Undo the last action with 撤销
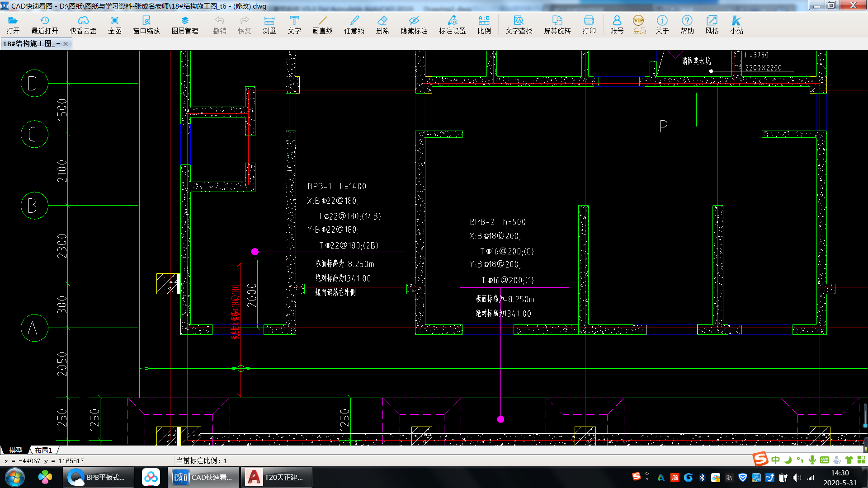This screenshot has height=488, width=868. (x=220, y=25)
